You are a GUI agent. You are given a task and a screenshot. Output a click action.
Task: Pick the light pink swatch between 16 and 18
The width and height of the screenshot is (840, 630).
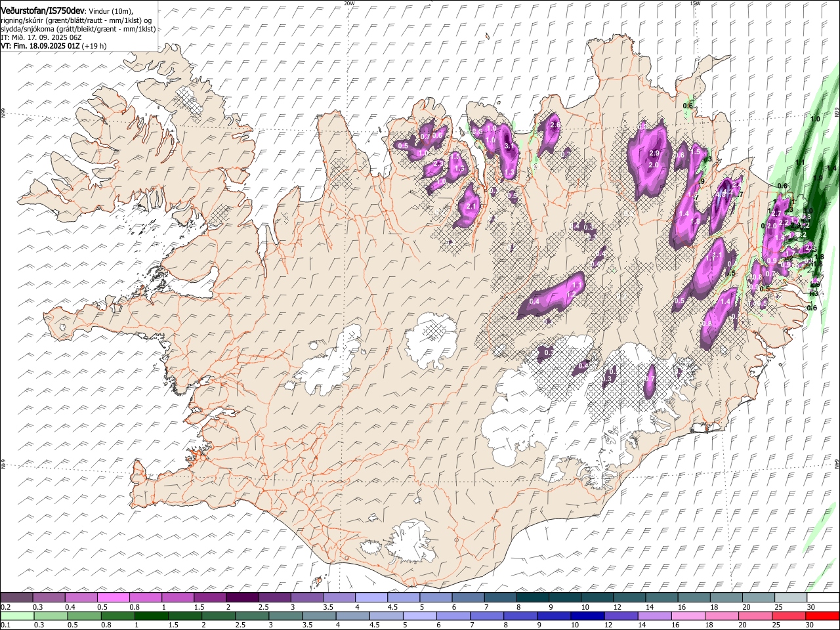pyautogui.click(x=688, y=616)
